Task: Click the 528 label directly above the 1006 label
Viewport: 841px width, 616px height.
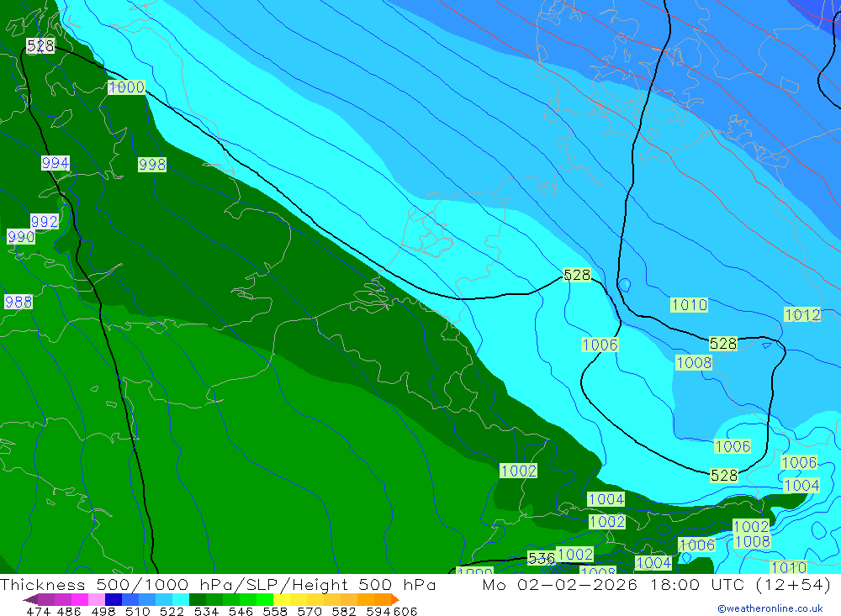Action: point(577,275)
